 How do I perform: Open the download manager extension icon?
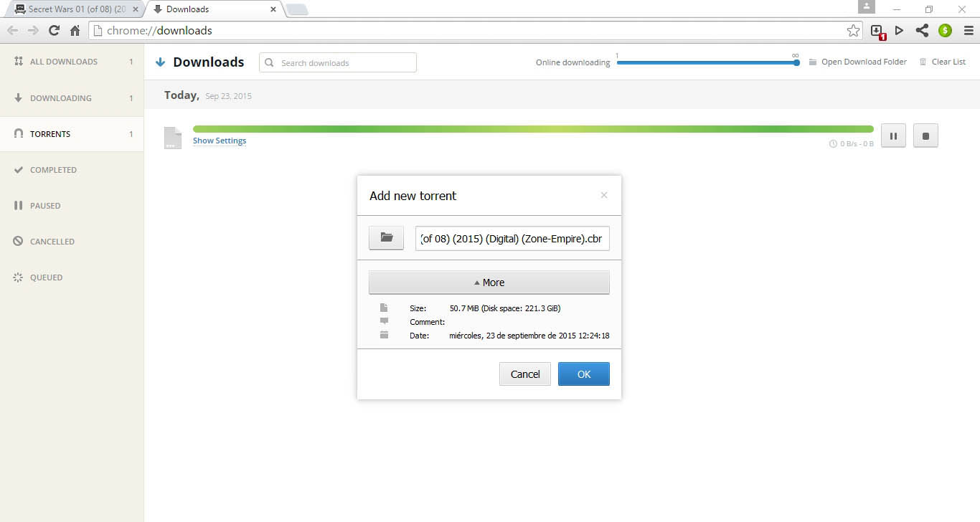[877, 31]
